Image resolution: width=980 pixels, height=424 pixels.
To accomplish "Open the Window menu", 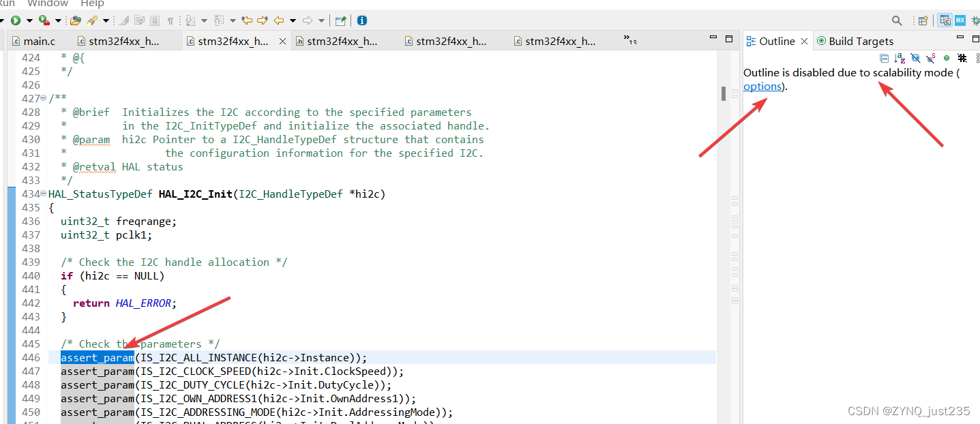I will [46, 4].
